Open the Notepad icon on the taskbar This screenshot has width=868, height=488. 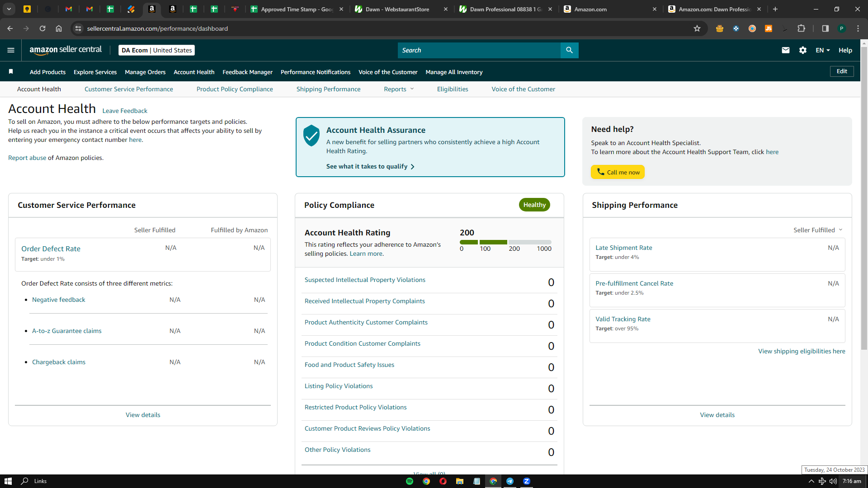(476, 481)
